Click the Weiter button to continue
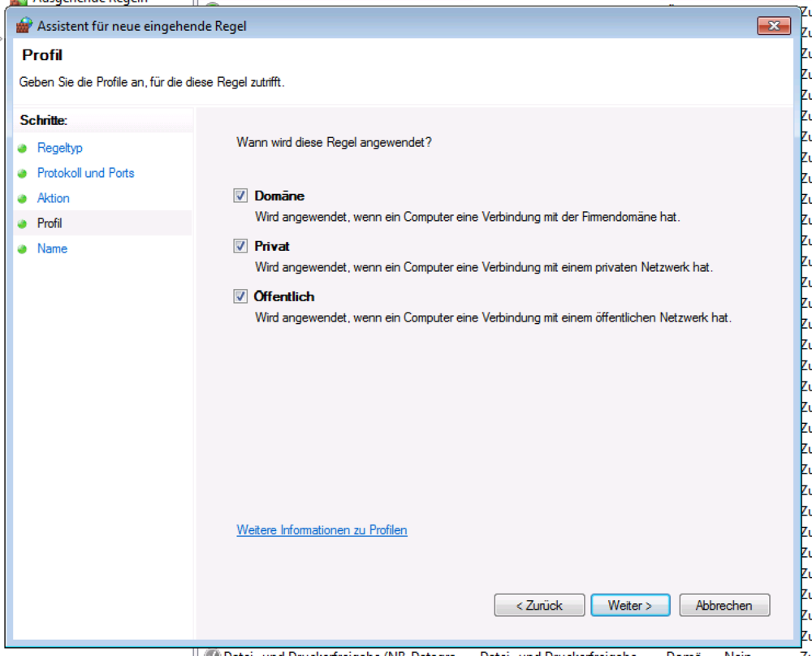 point(631,605)
